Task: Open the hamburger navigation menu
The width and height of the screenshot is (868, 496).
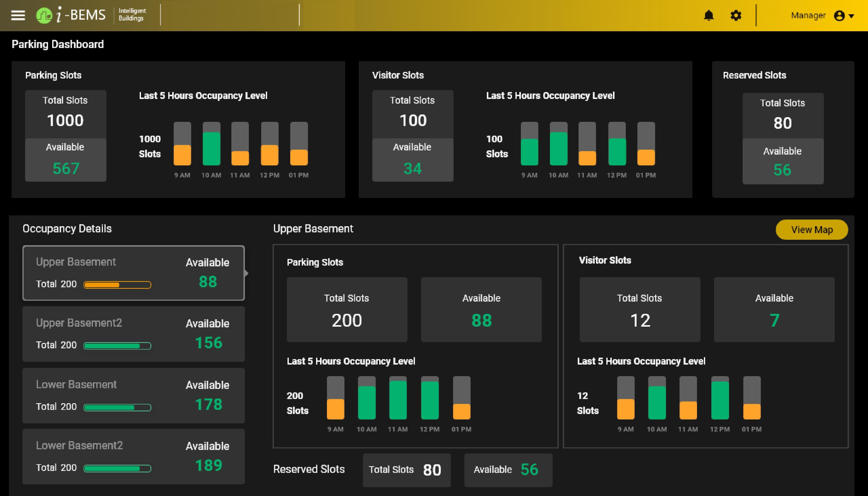Action: pyautogui.click(x=18, y=15)
